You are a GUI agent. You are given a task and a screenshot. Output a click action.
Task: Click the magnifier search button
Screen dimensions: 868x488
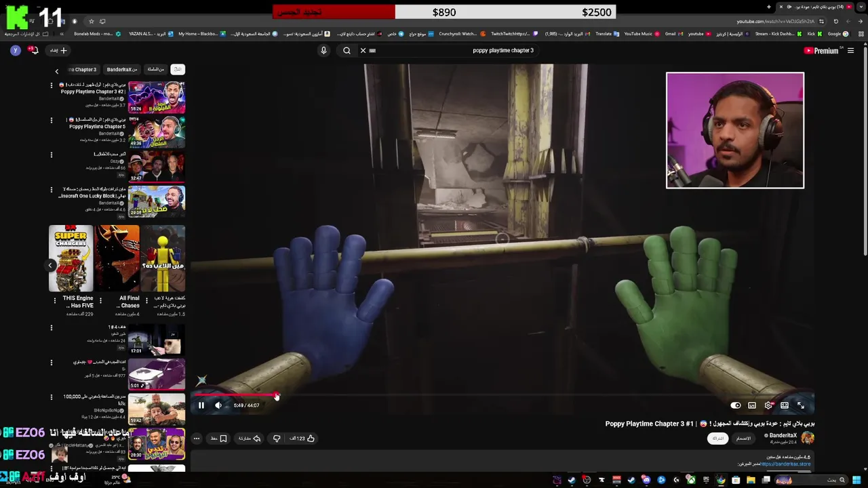point(347,50)
